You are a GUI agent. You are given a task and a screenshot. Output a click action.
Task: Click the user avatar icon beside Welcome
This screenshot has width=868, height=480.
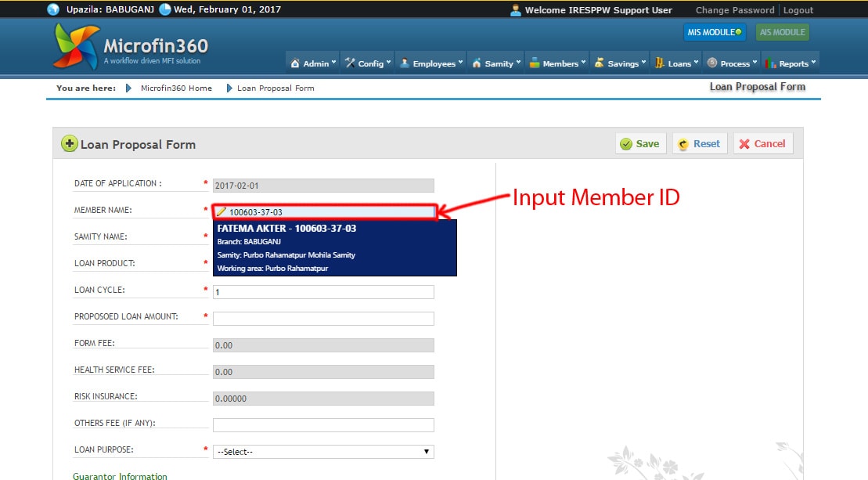515,10
